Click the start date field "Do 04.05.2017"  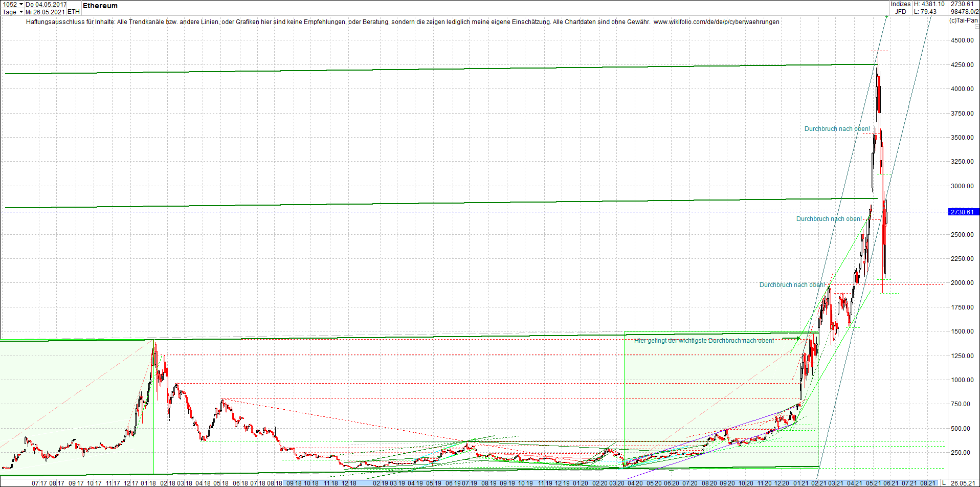[45, 4]
